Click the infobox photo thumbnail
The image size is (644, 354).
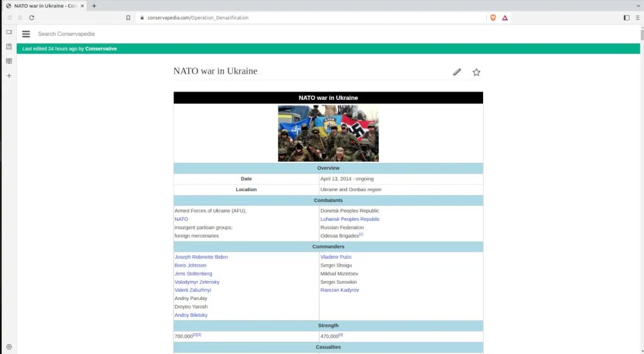point(328,133)
